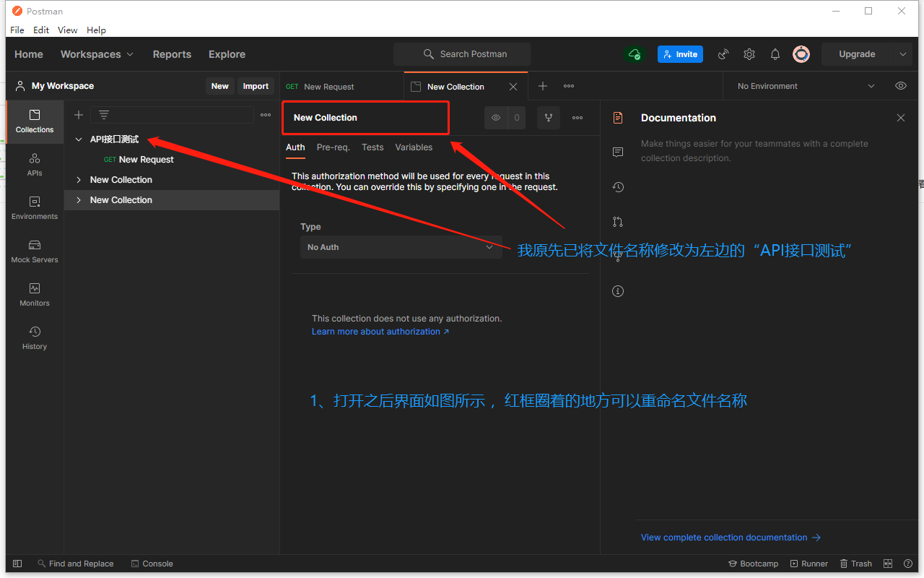Open the APIs sidebar panel

click(35, 165)
